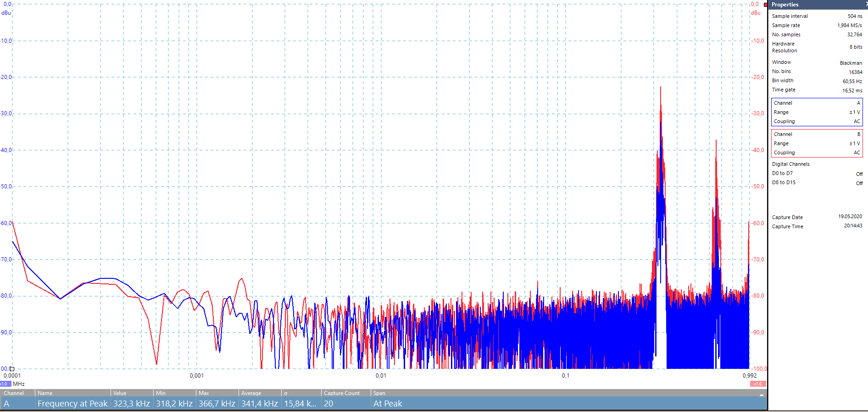Click the 323,3 kHz value cell
Viewport: 868px width, 412px height.
[132, 404]
